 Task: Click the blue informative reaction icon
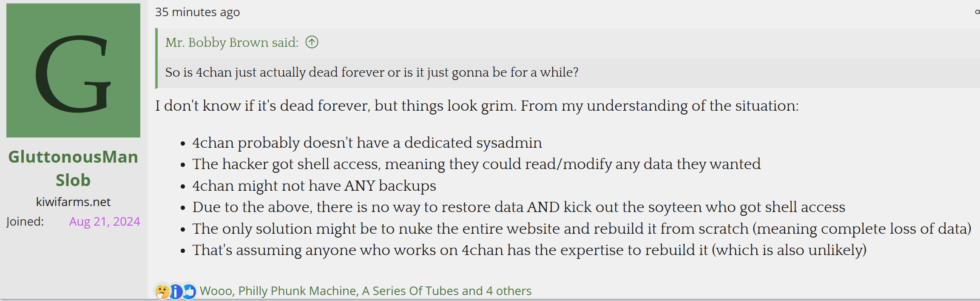tap(176, 292)
